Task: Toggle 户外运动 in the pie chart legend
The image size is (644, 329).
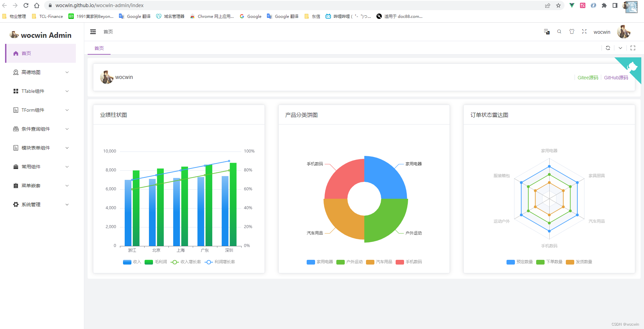Action: 349,262
